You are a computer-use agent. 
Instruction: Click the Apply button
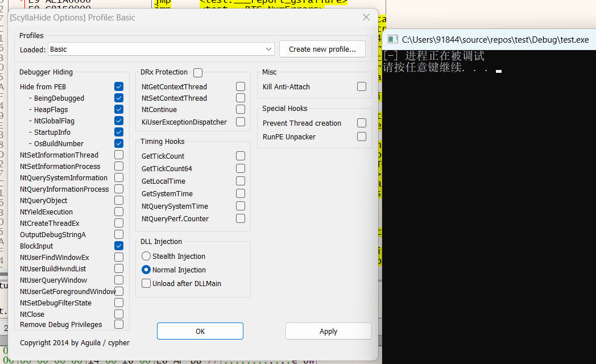pos(328,331)
